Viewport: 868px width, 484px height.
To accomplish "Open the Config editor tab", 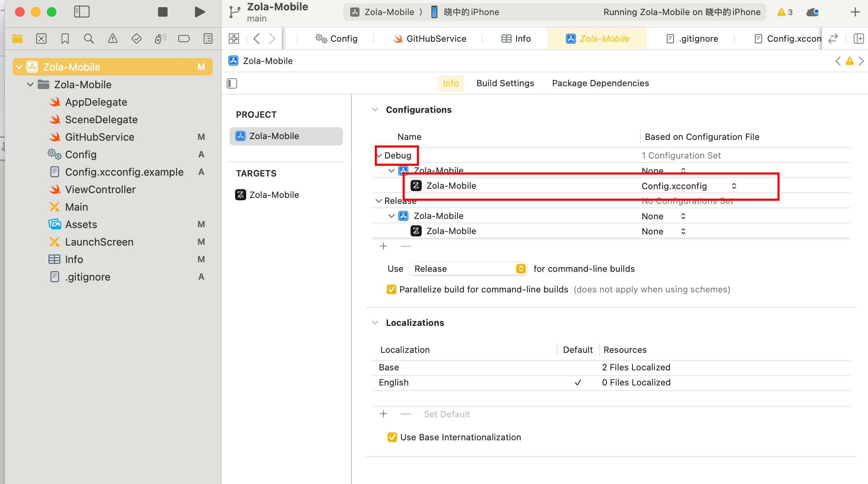I will pos(337,39).
